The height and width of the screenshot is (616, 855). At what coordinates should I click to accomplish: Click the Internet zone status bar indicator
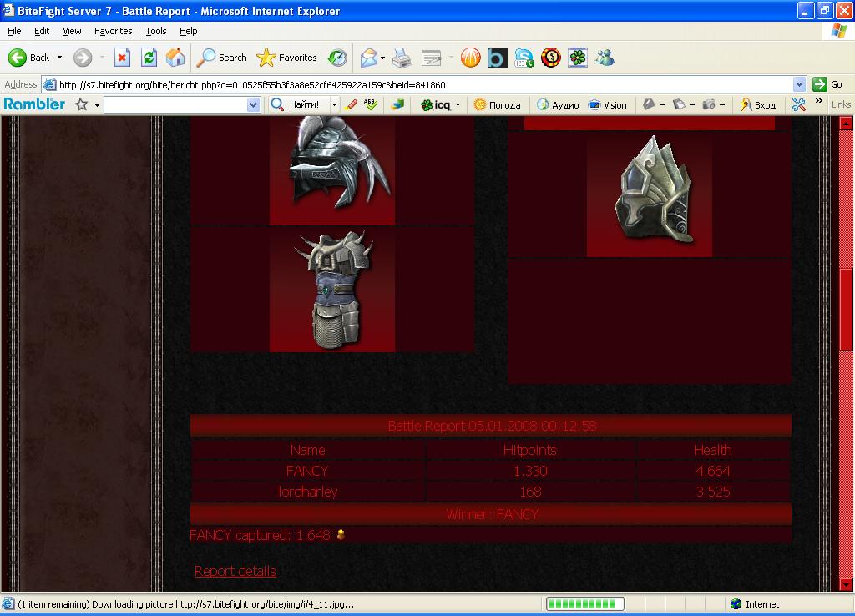[x=755, y=604]
